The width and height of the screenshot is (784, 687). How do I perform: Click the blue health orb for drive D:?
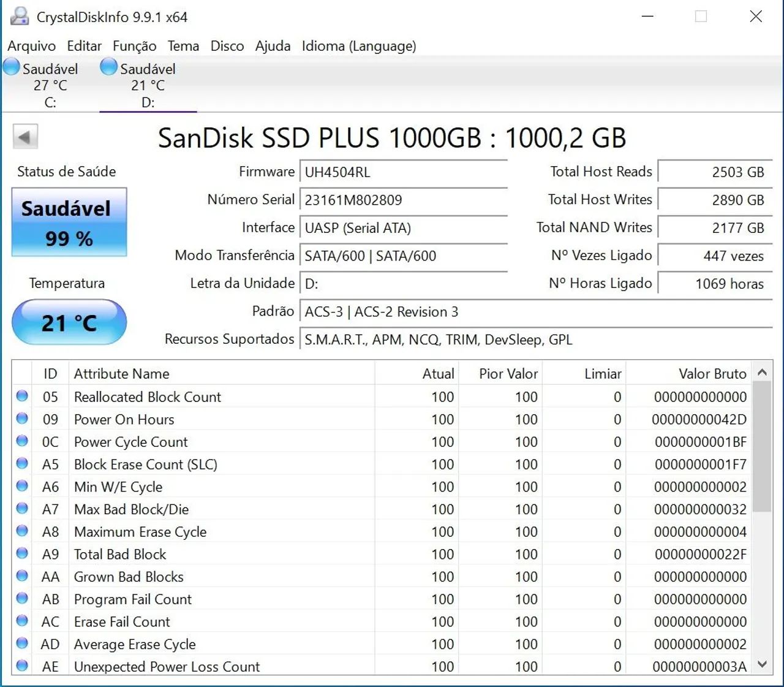coord(108,67)
